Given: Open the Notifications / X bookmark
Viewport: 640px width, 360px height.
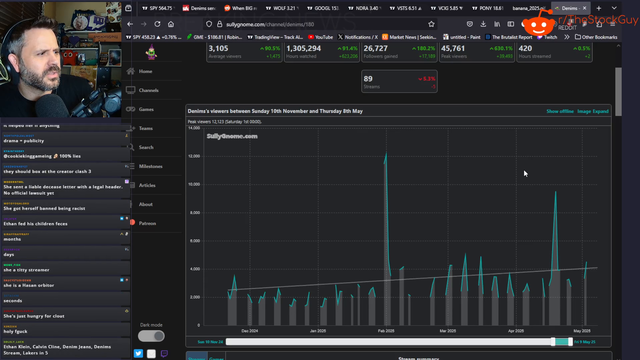Looking at the screenshot, I should (x=358, y=37).
